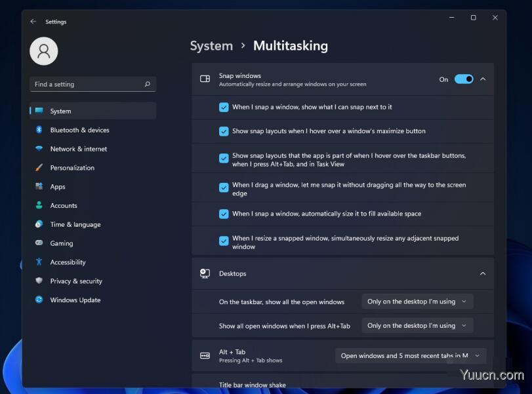Image resolution: width=532 pixels, height=394 pixels.
Task: Click the Accounts person icon
Action: 39,205
